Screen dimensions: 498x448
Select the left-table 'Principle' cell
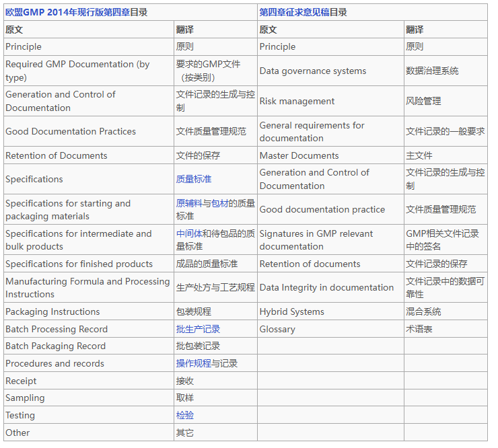point(89,47)
